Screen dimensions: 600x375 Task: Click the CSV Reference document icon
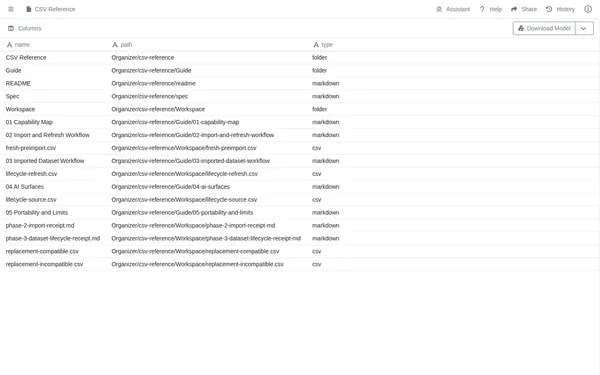click(29, 9)
